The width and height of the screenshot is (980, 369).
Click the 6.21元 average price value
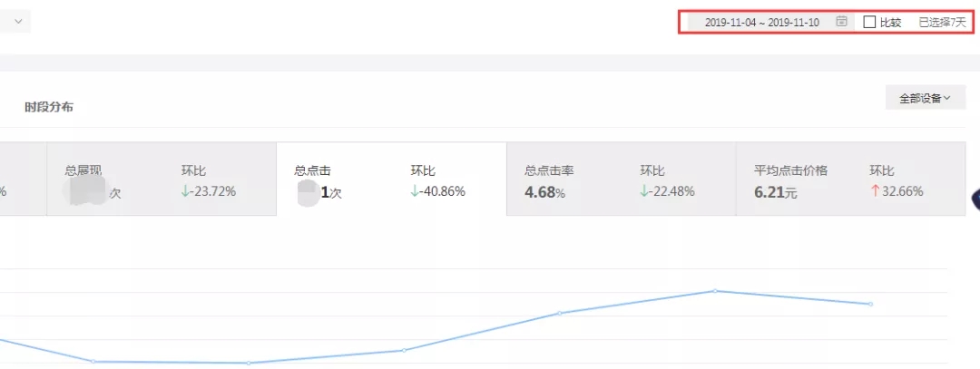tap(776, 193)
